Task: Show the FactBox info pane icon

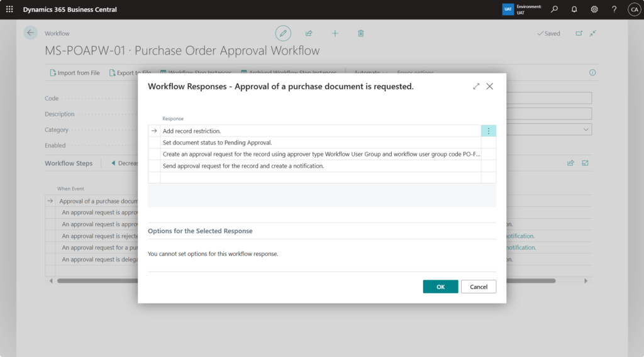Action: tap(592, 73)
